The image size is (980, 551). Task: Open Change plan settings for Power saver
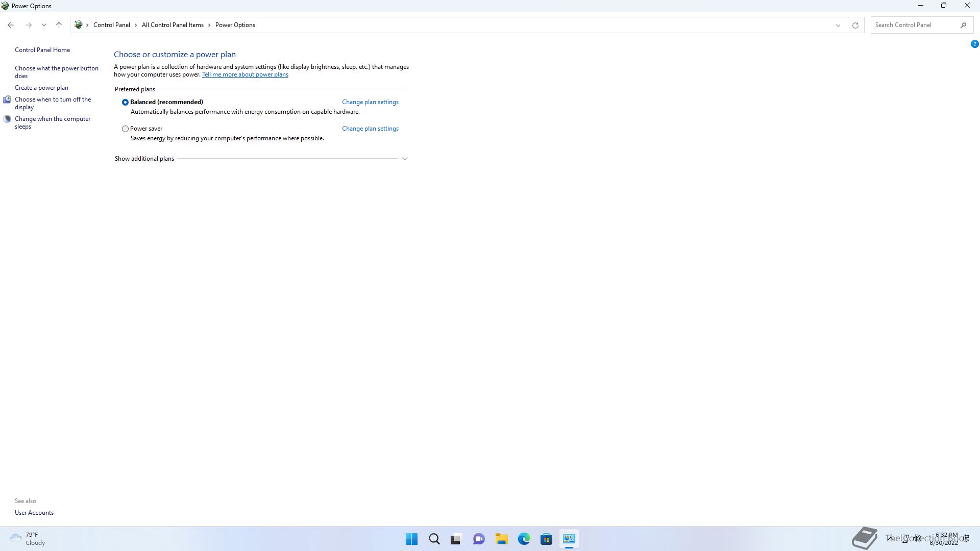370,129
